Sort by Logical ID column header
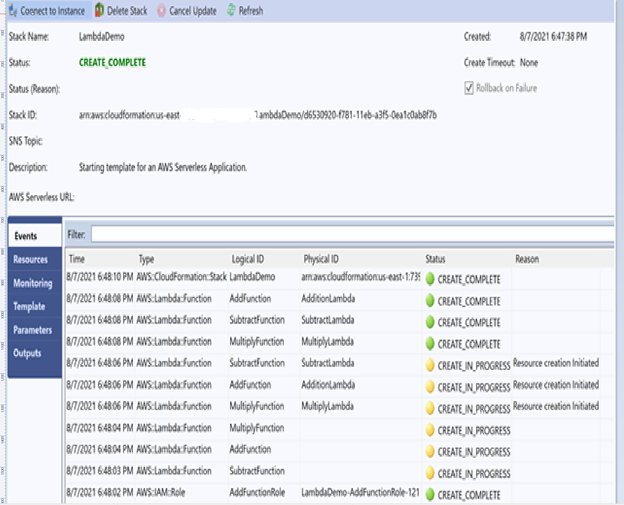This screenshot has width=624, height=505. [248, 259]
